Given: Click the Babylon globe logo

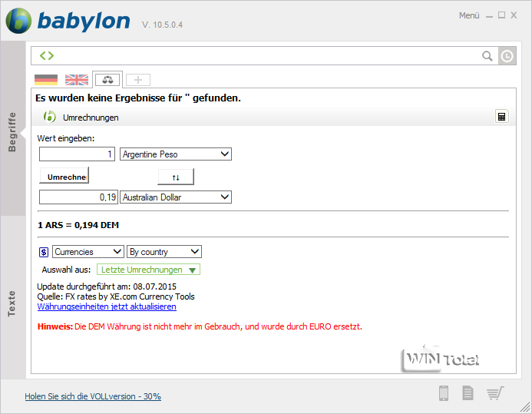Looking at the screenshot, I should pos(18,21).
